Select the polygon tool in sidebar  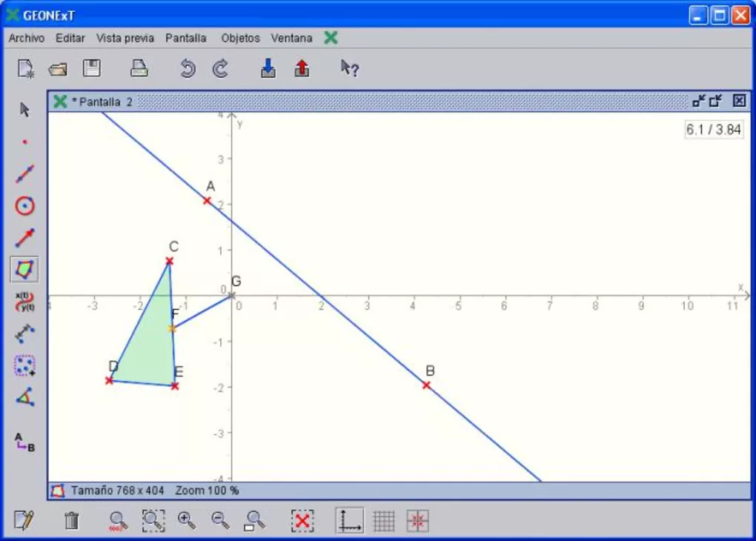click(x=25, y=269)
